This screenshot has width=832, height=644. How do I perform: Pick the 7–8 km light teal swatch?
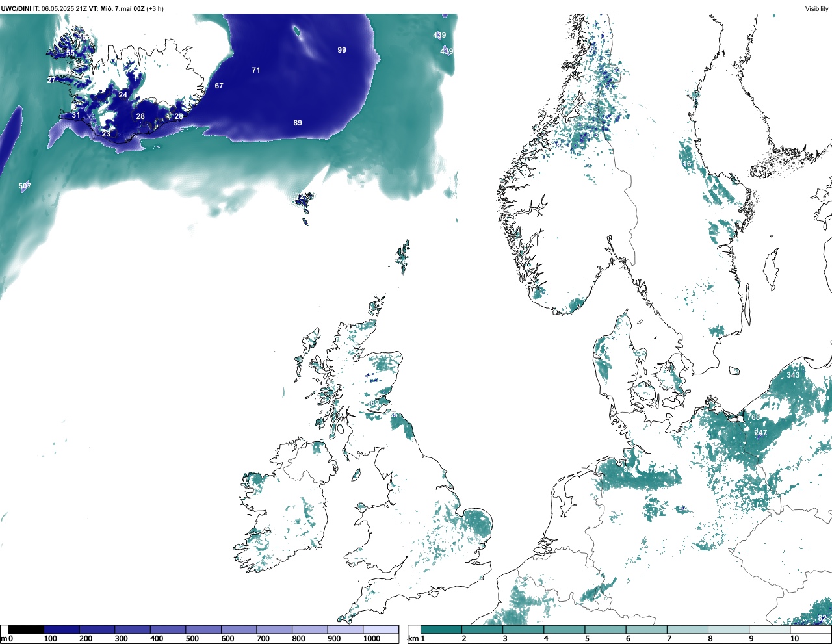coord(688,629)
